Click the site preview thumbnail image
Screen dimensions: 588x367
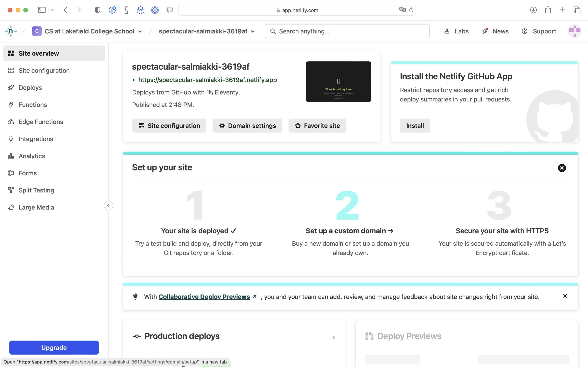point(339,82)
